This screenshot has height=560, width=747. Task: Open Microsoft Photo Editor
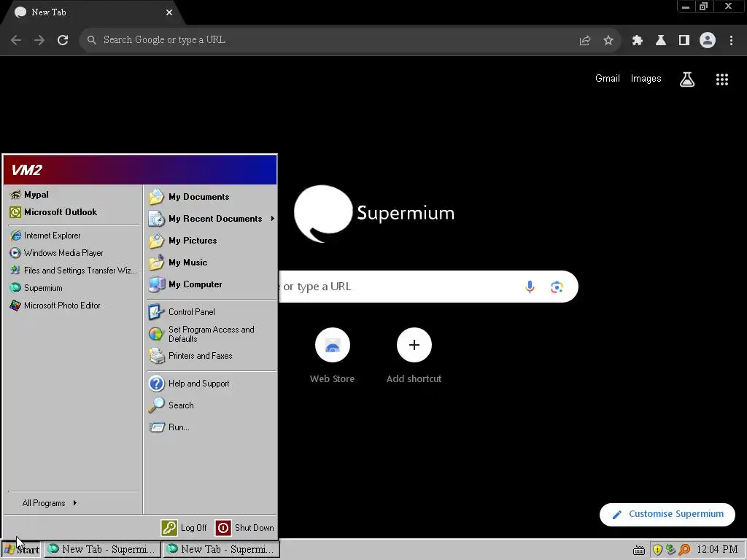tap(74, 306)
